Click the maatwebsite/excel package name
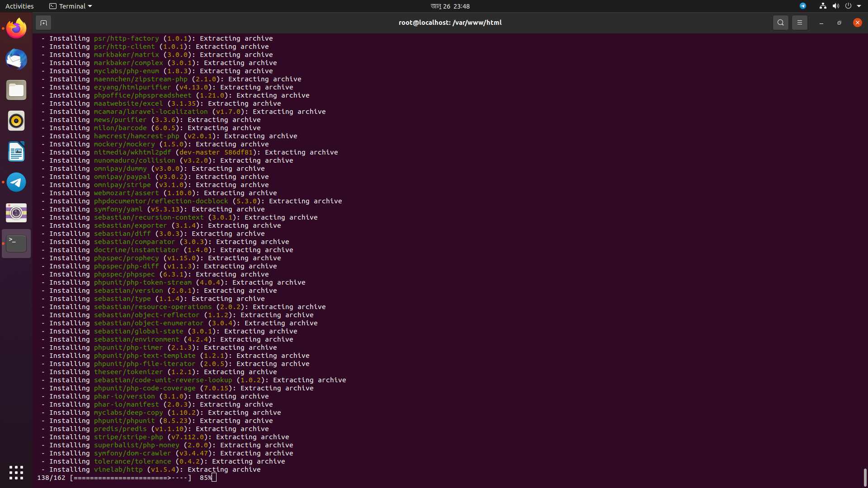868x488 pixels. pyautogui.click(x=128, y=103)
